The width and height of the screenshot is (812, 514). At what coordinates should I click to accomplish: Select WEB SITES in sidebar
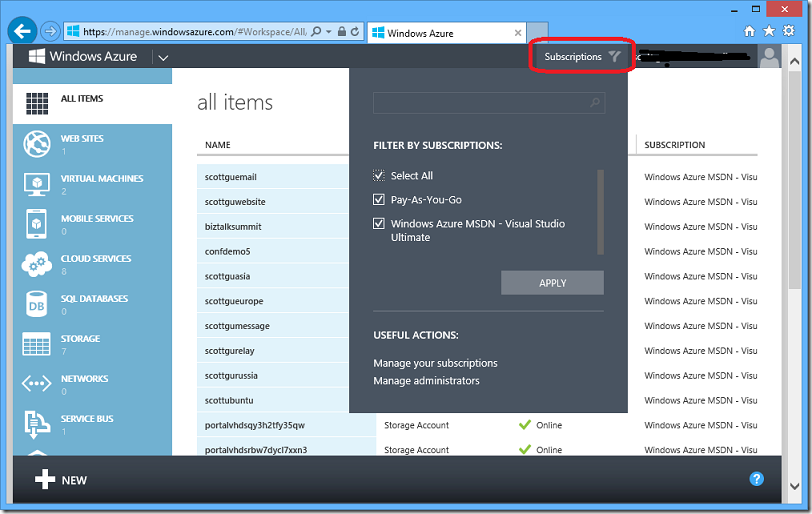pos(82,138)
